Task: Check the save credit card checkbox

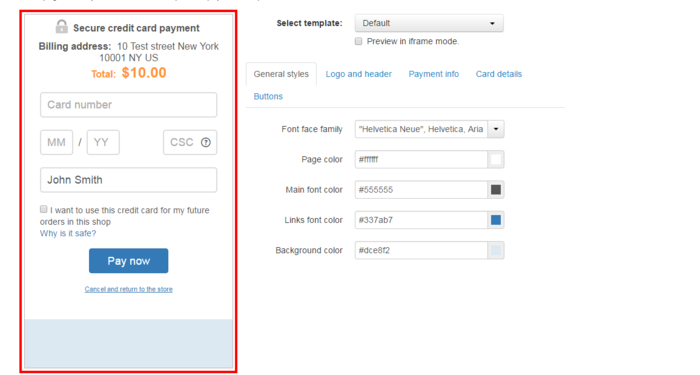Action: tap(43, 209)
